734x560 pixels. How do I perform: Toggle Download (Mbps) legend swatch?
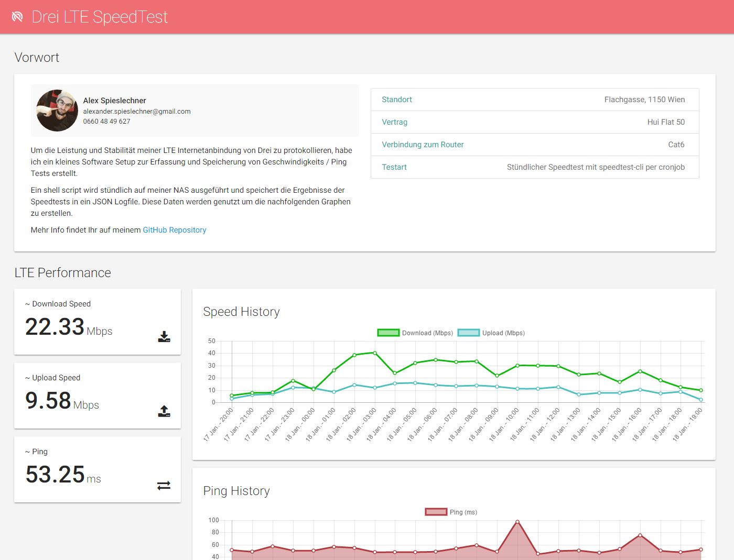click(388, 333)
